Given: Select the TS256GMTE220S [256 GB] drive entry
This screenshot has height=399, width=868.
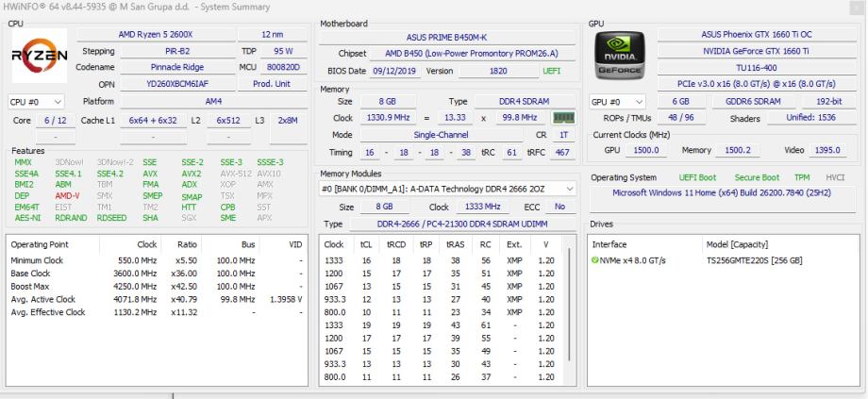Looking at the screenshot, I should pyautogui.click(x=755, y=260).
